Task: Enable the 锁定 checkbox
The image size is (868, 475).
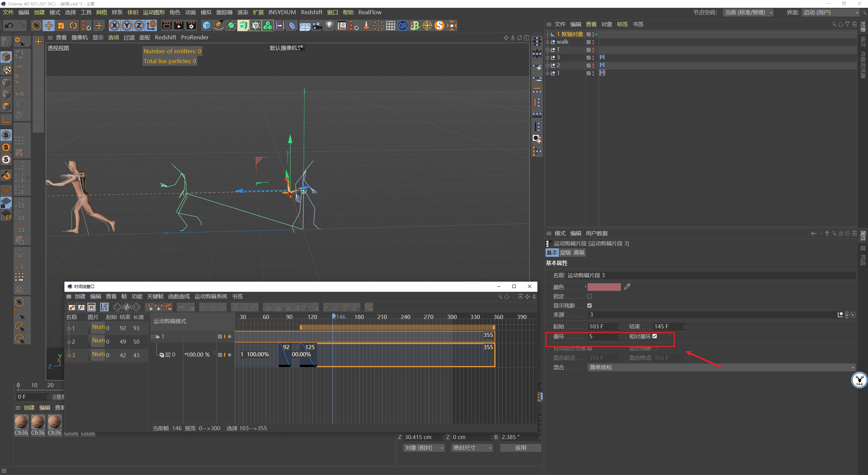Action: point(589,296)
